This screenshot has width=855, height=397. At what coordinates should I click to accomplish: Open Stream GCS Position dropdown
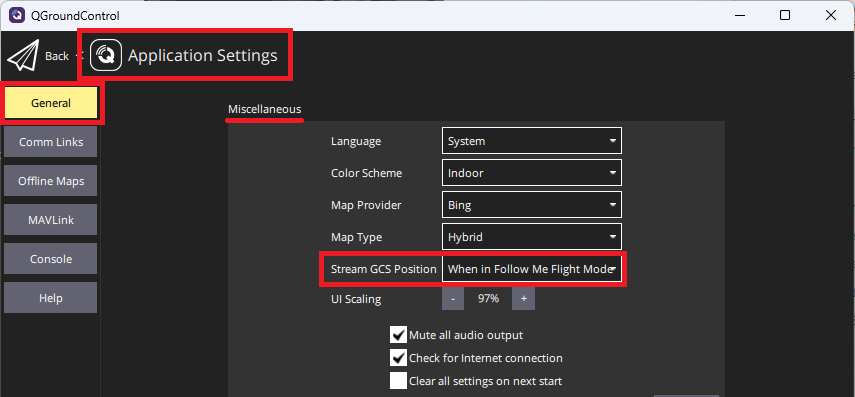(532, 269)
